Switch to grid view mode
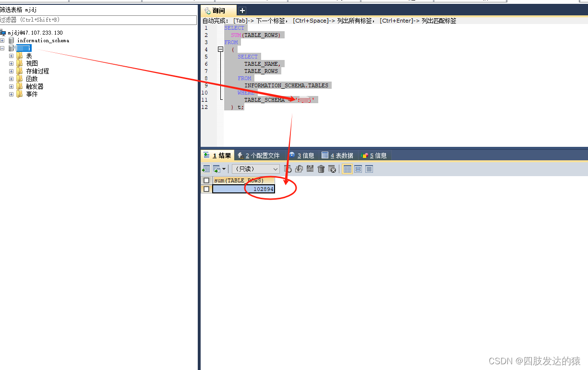Viewport: 588px width, 370px height. [347, 169]
